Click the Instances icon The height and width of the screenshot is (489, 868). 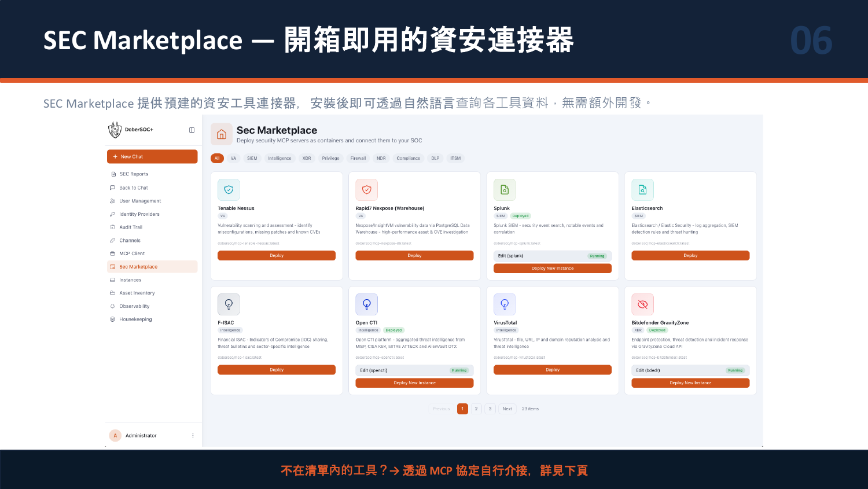[x=113, y=280]
